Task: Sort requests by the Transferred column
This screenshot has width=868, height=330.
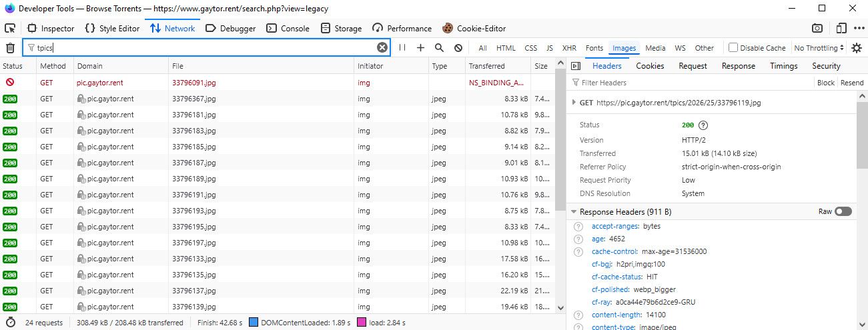Action: tap(498, 66)
